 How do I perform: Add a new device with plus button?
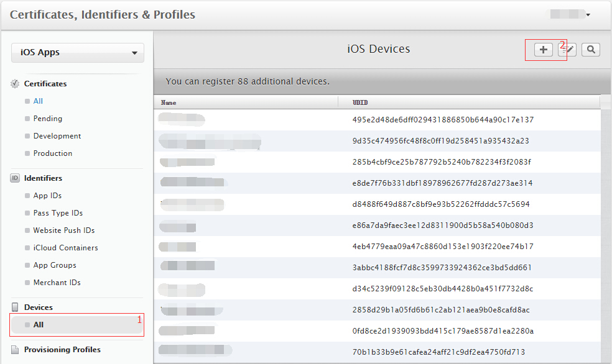pos(544,50)
